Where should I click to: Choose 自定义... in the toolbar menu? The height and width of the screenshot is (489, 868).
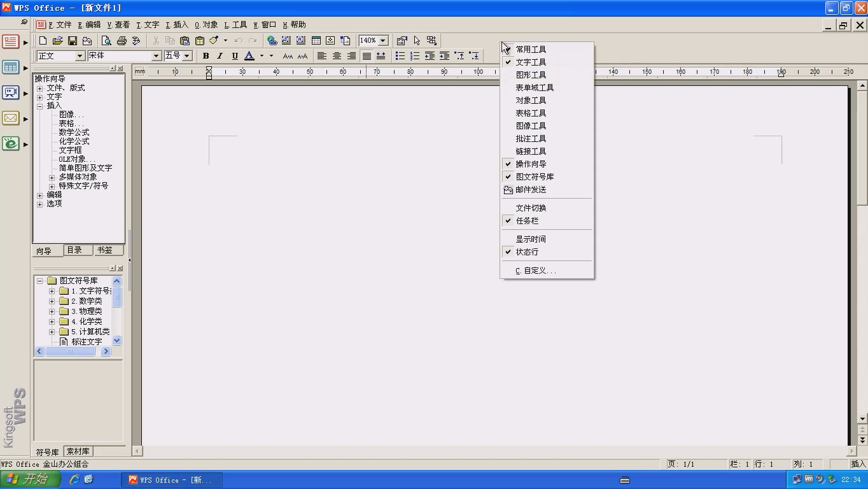[547, 271]
